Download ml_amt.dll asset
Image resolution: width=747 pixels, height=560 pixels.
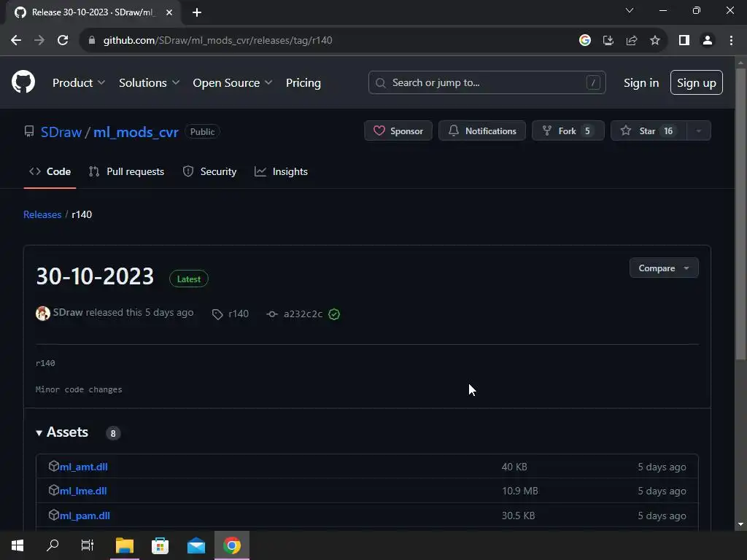(x=84, y=467)
